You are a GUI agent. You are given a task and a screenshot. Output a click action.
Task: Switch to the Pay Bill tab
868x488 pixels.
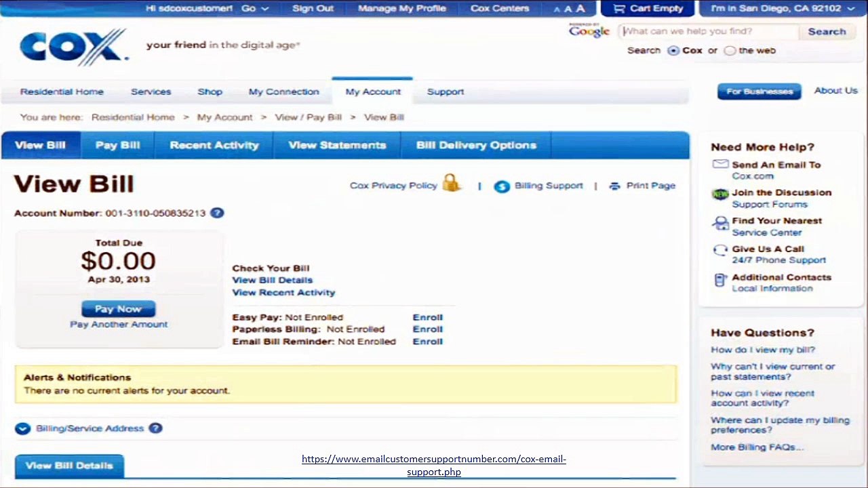[x=118, y=145]
